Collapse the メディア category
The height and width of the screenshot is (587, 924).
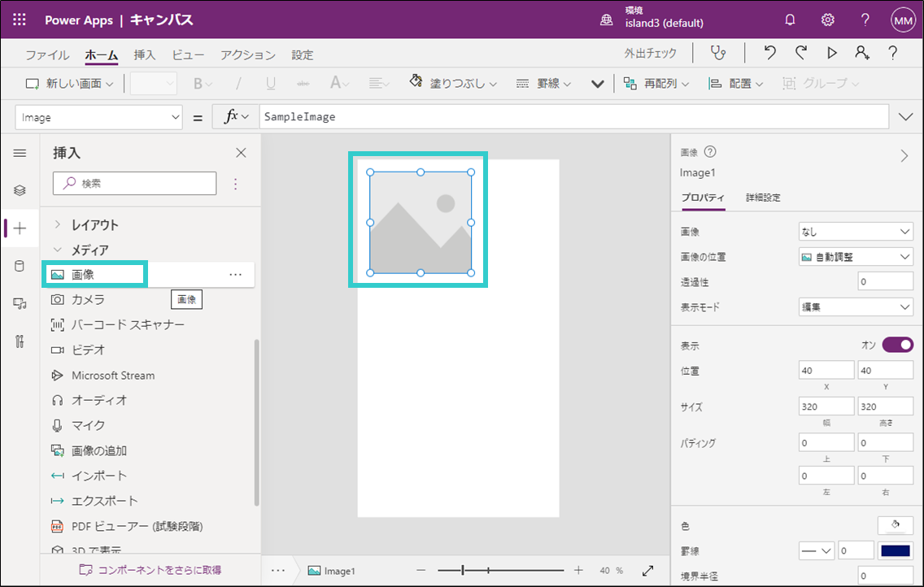coord(57,250)
